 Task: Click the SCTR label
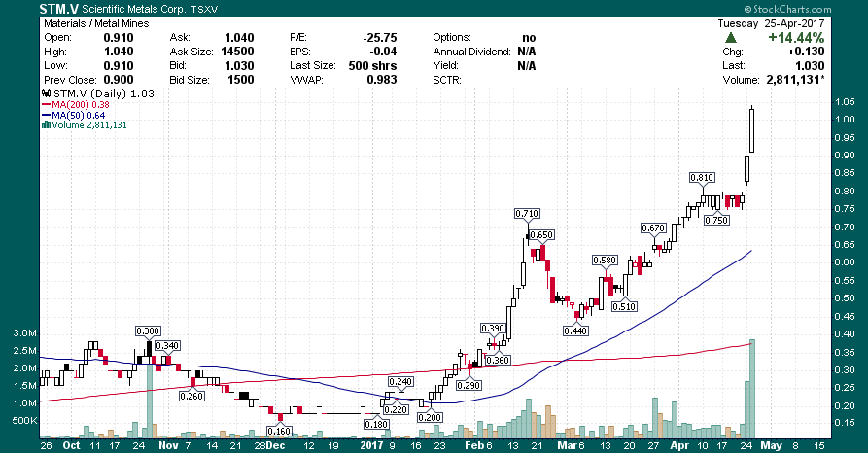click(447, 81)
